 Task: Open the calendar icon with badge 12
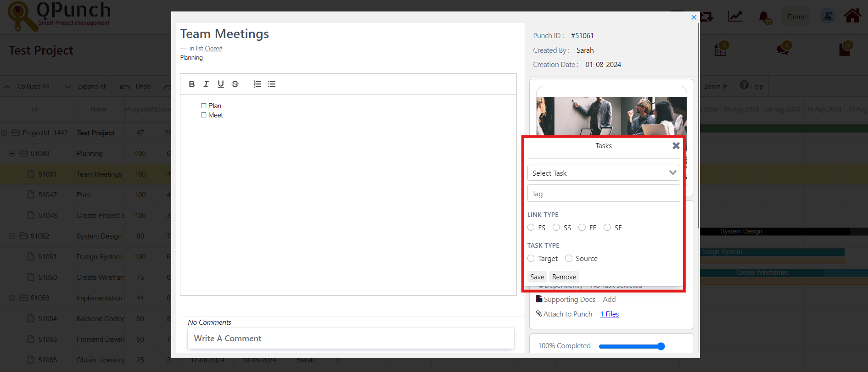click(721, 49)
